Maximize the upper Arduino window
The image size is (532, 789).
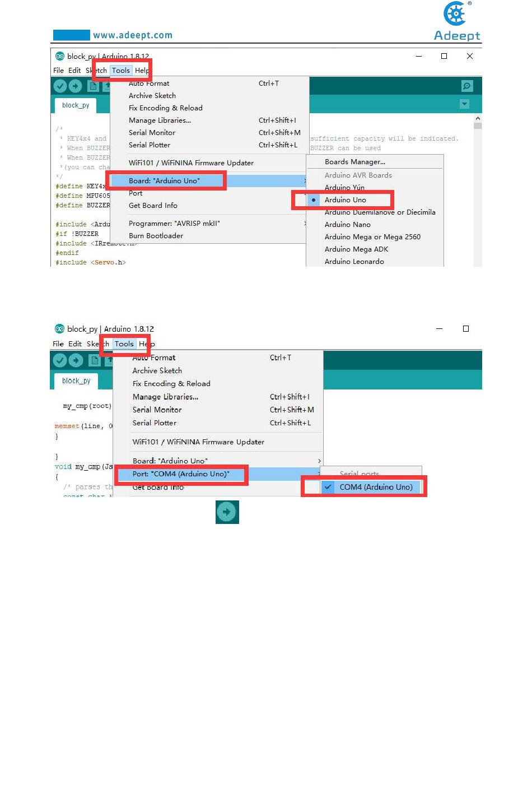[x=444, y=56]
